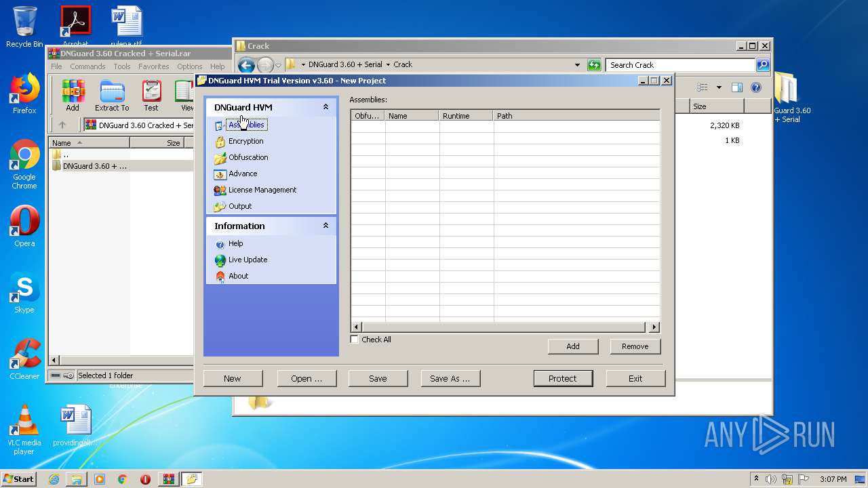Open WinRAR File menu
Screen dimensions: 868x488
[56, 66]
